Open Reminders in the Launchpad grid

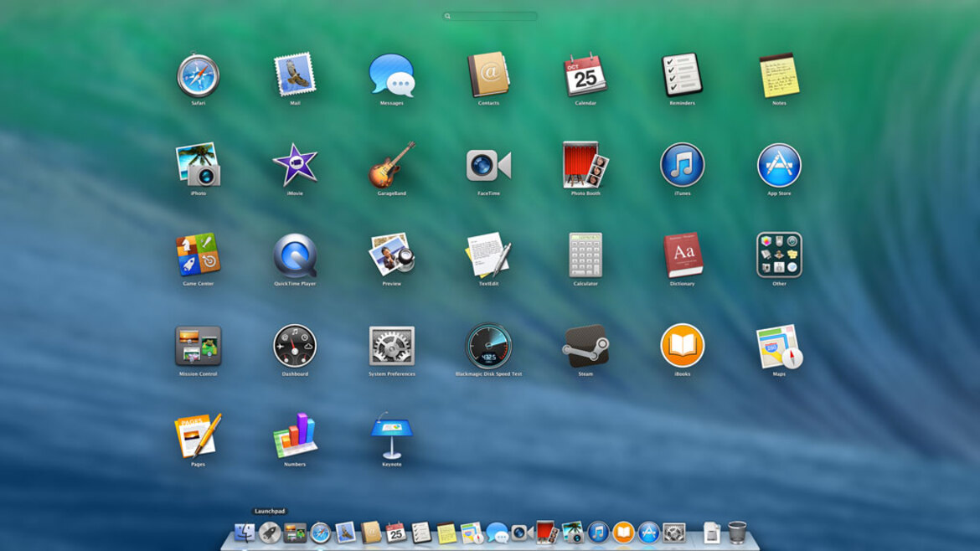[x=682, y=75]
